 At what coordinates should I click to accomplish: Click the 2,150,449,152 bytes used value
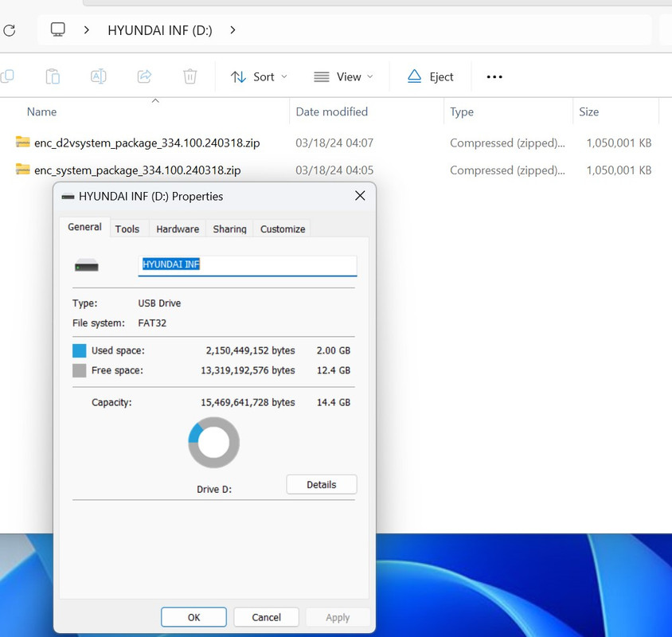(x=250, y=350)
